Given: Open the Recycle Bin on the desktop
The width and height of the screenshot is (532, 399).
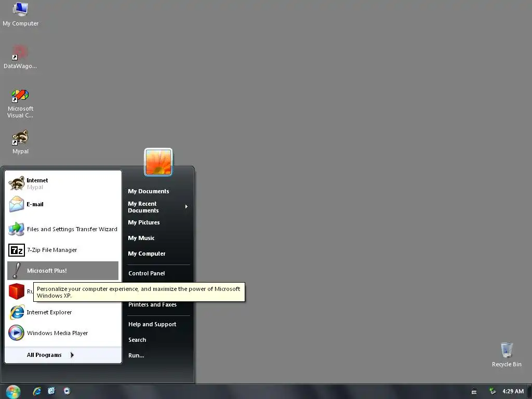Looking at the screenshot, I should pos(507,354).
